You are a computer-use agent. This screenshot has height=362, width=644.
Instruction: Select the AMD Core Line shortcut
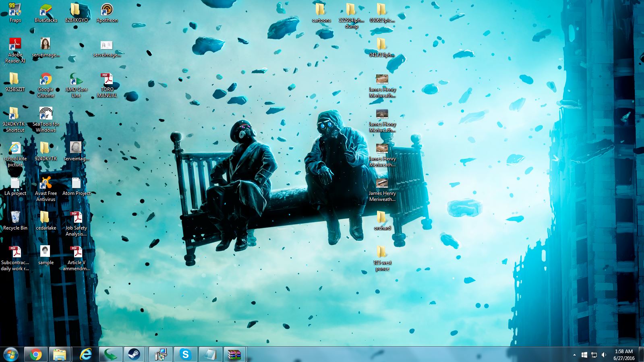[x=76, y=85]
